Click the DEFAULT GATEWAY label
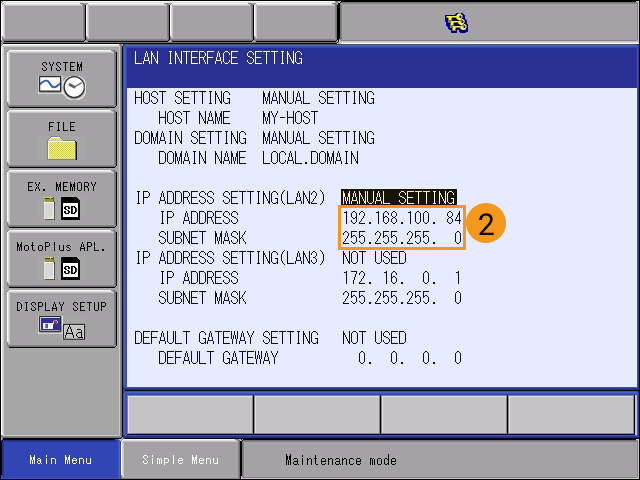The width and height of the screenshot is (640, 480). click(218, 358)
